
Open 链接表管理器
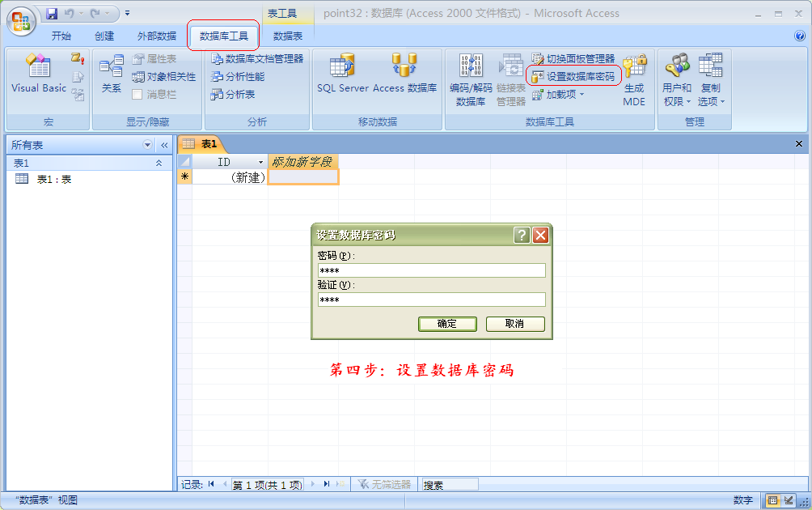tap(511, 80)
